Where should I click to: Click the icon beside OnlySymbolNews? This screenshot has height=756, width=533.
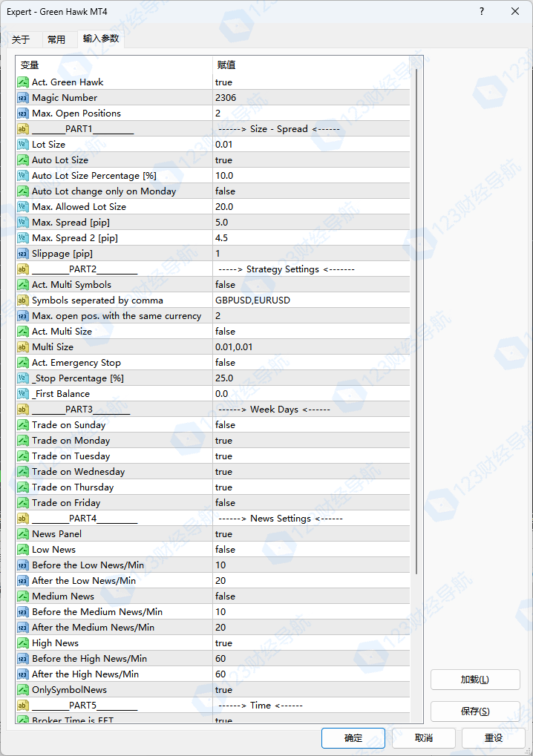23,690
